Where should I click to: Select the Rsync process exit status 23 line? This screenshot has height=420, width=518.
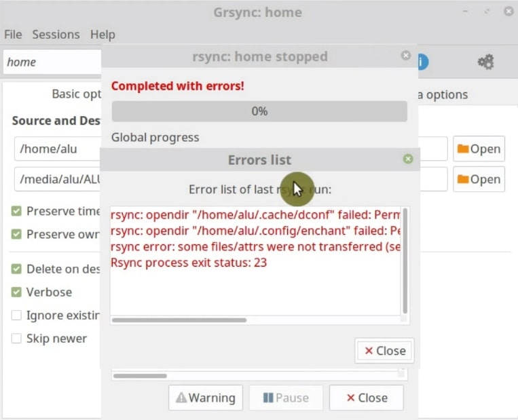[x=189, y=263]
